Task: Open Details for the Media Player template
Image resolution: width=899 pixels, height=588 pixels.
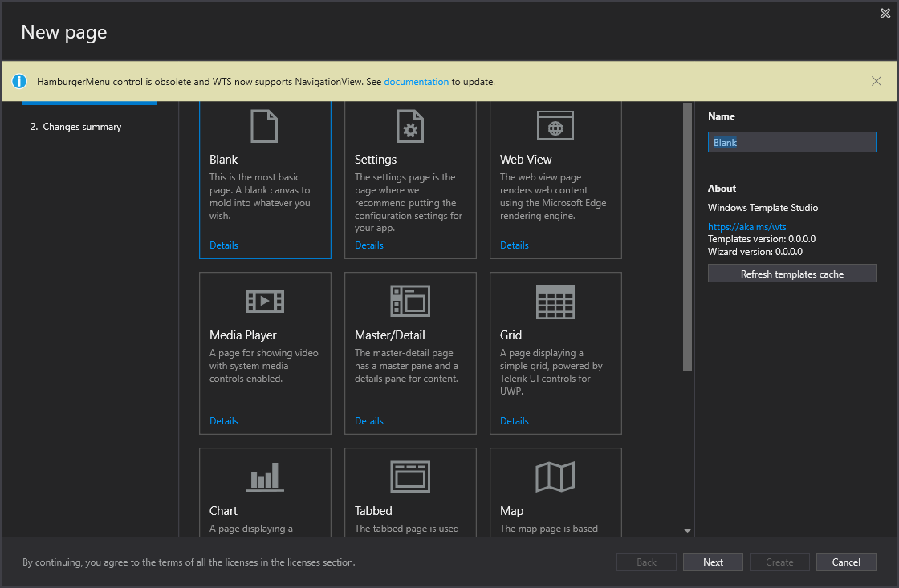Action: [224, 420]
